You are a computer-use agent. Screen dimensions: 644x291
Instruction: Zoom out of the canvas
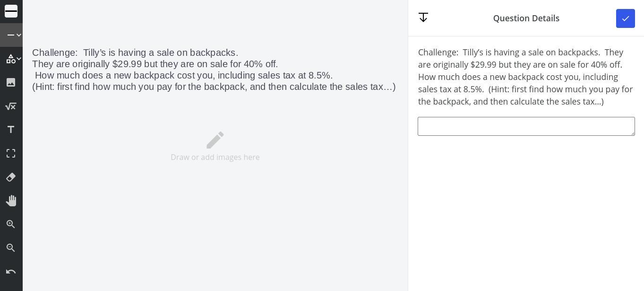[11, 248]
